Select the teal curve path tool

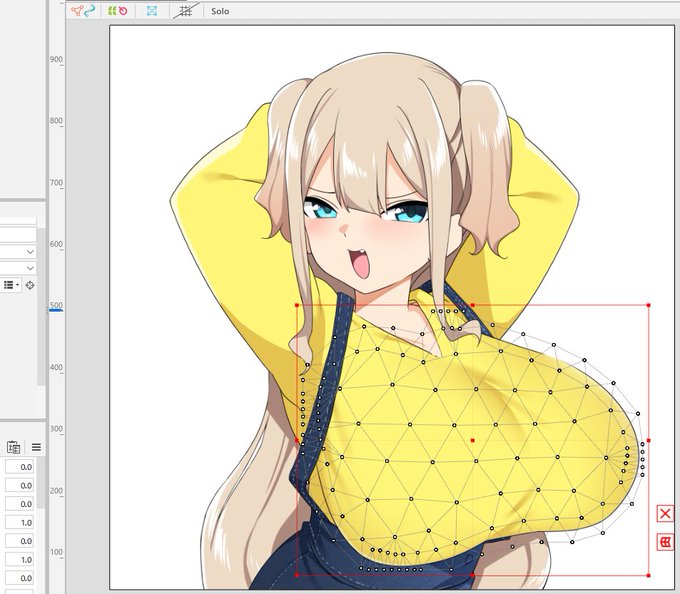point(89,11)
